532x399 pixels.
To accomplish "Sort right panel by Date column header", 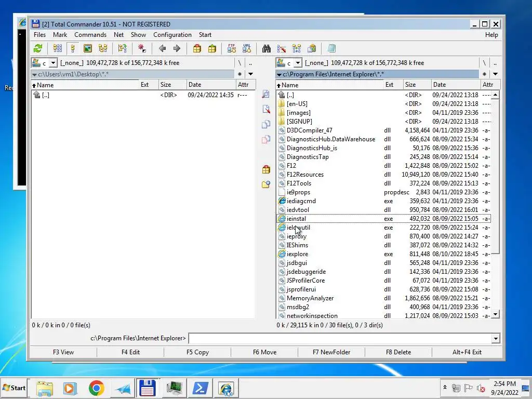I will pyautogui.click(x=456, y=85).
